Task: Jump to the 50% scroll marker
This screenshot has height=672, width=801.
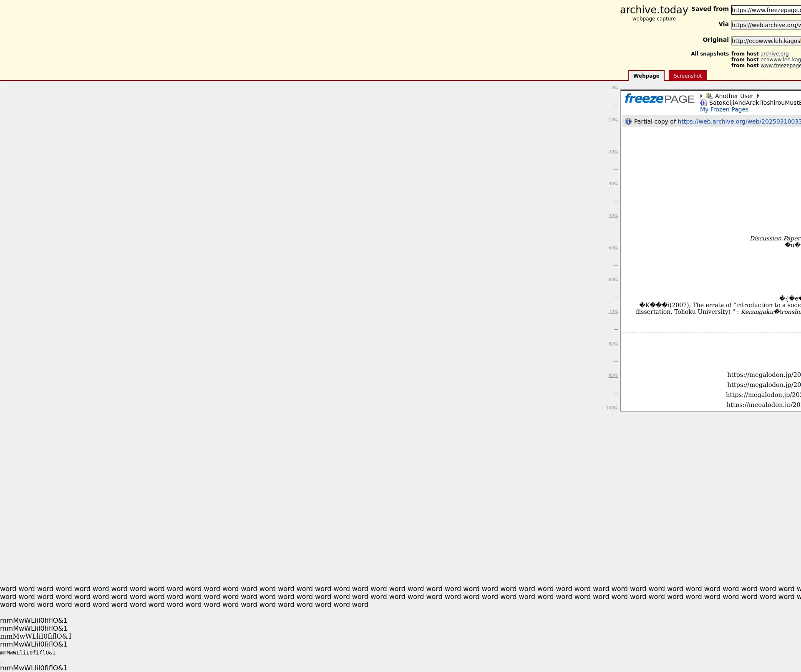Action: point(613,248)
